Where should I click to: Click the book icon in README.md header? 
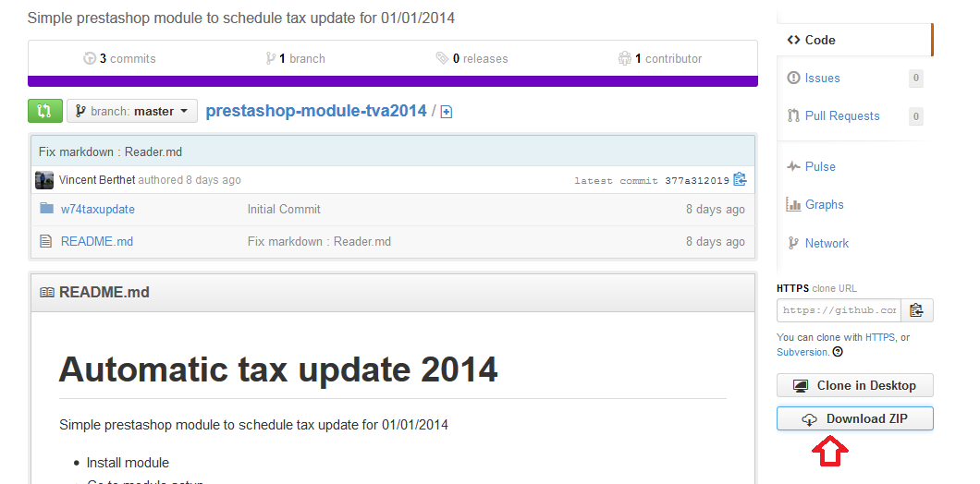47,292
